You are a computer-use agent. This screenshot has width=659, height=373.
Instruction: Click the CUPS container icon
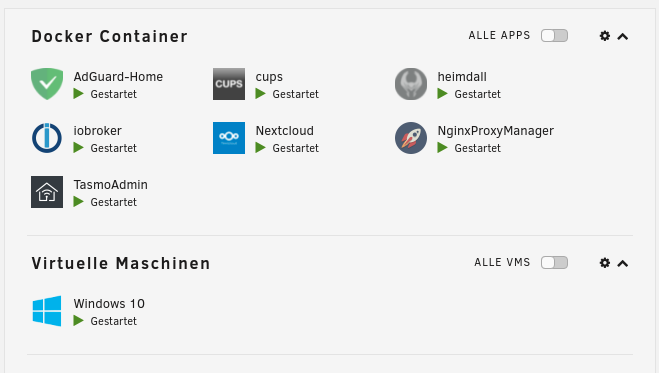[229, 84]
